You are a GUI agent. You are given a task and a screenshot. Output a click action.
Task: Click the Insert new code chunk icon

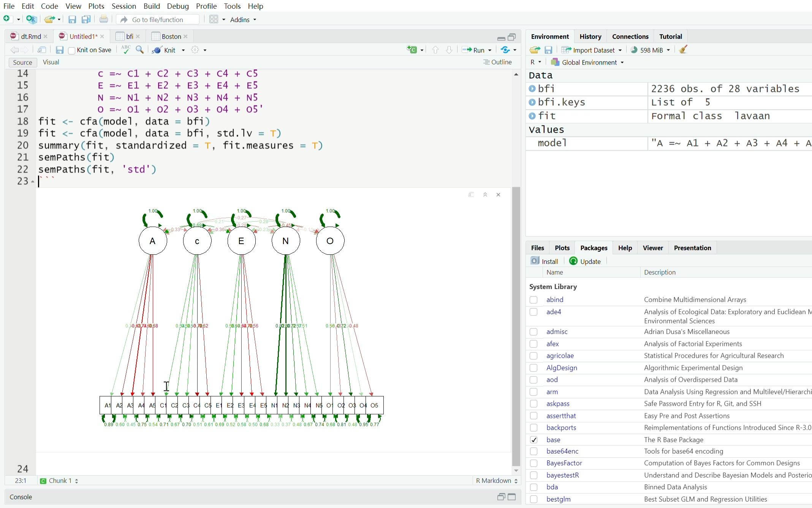click(412, 50)
